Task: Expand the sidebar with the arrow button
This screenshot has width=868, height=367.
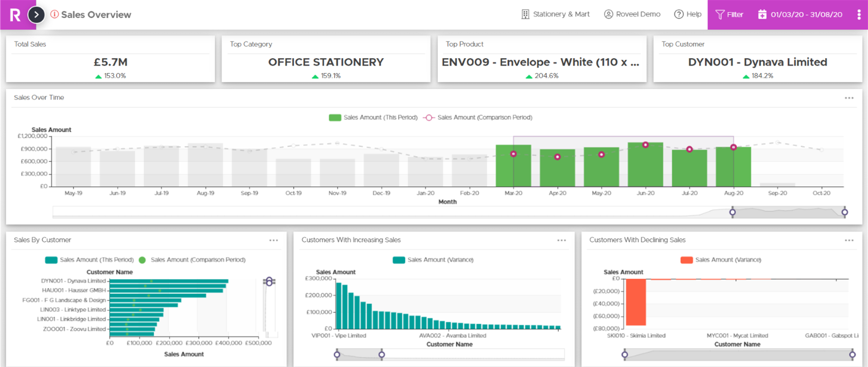Action: tap(36, 15)
